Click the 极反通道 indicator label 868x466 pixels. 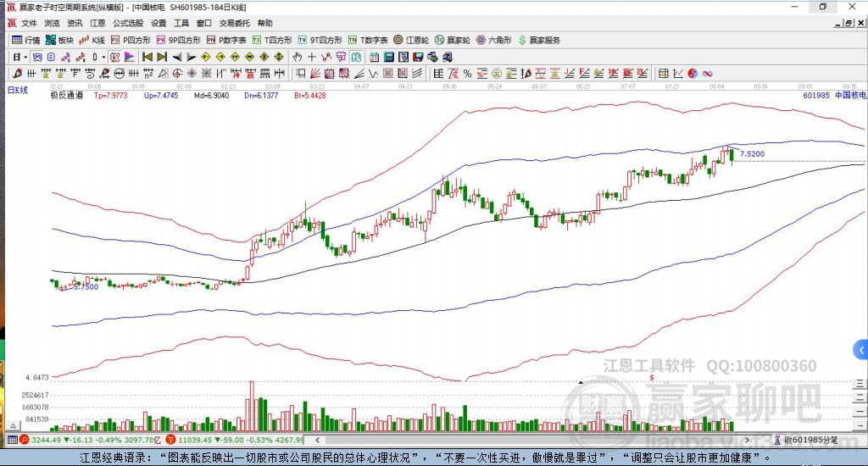click(66, 95)
